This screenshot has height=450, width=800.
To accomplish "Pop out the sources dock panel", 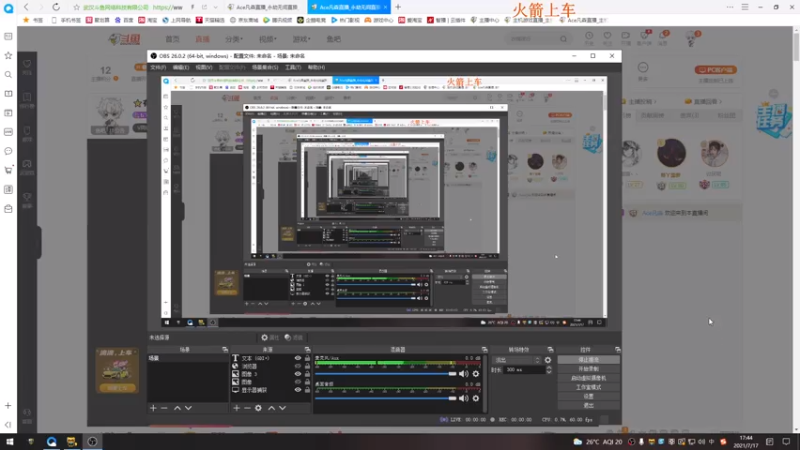I will tap(307, 349).
